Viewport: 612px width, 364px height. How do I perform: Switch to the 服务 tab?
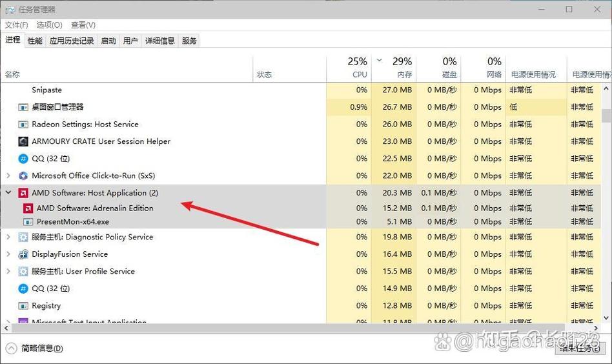click(189, 41)
